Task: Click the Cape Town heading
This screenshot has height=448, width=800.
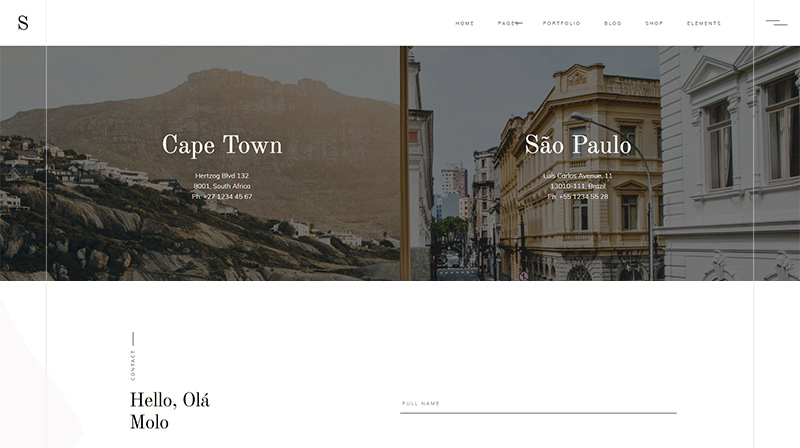Action: 222,145
